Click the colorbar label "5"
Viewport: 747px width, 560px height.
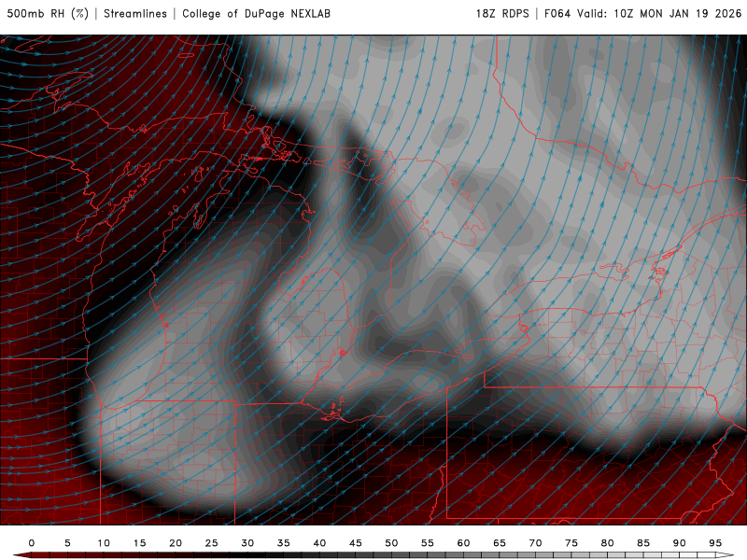[x=67, y=543]
